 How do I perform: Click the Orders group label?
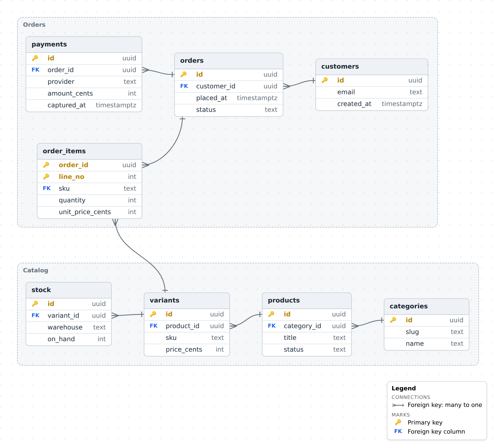pos(34,25)
